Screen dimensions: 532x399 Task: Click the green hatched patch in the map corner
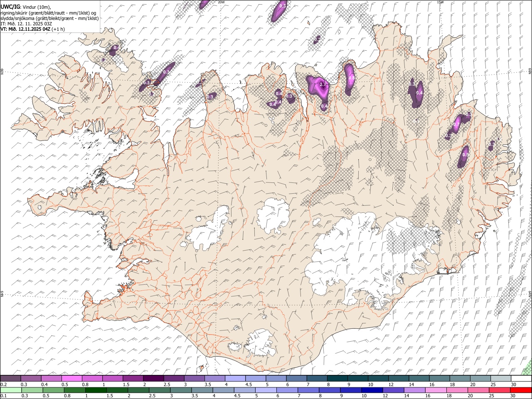tap(527, 368)
